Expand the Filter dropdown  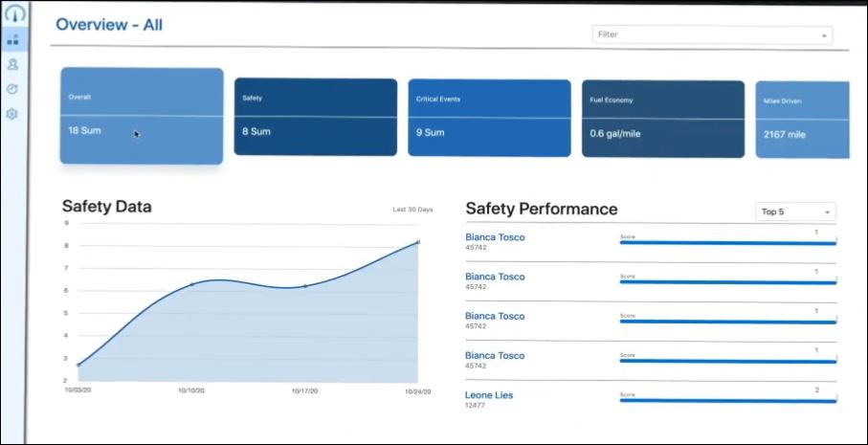[712, 35]
